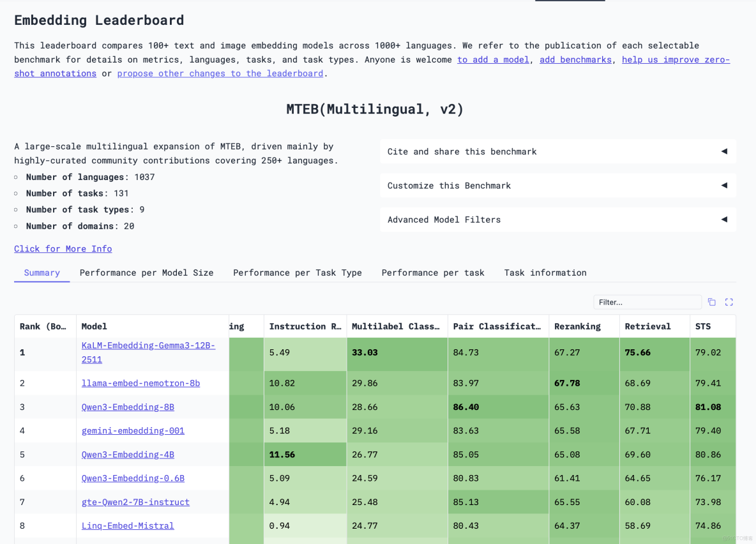The image size is (756, 544).
Task: Open the Qwen3-Embedding-8B model link
Action: (128, 407)
